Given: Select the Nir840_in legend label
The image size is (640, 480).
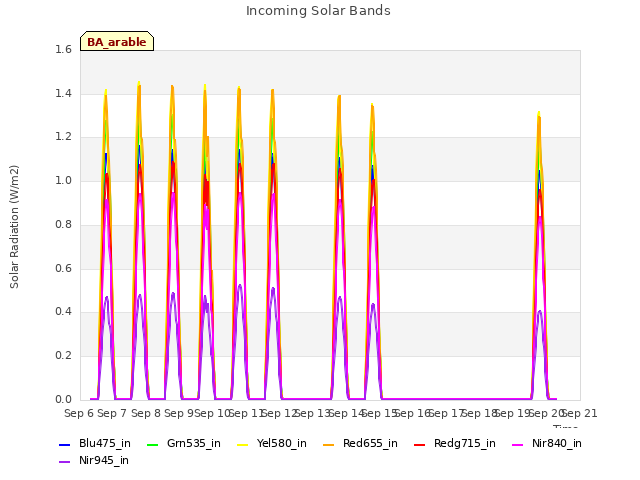Looking at the screenshot, I should click(x=557, y=444).
